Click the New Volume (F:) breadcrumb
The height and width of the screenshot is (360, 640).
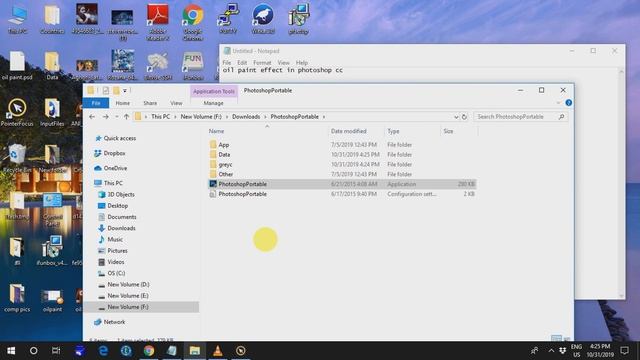coord(201,117)
